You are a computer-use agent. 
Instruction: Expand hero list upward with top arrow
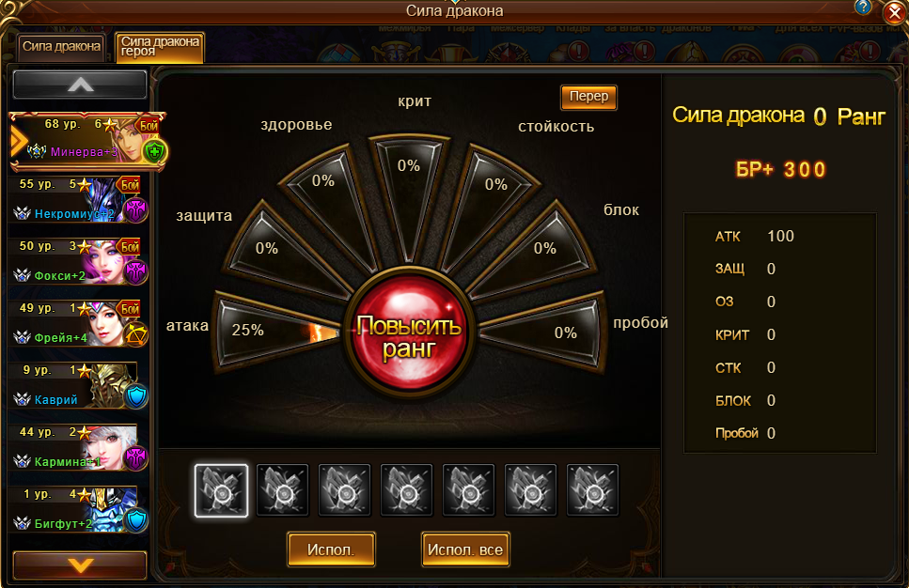tap(80, 85)
